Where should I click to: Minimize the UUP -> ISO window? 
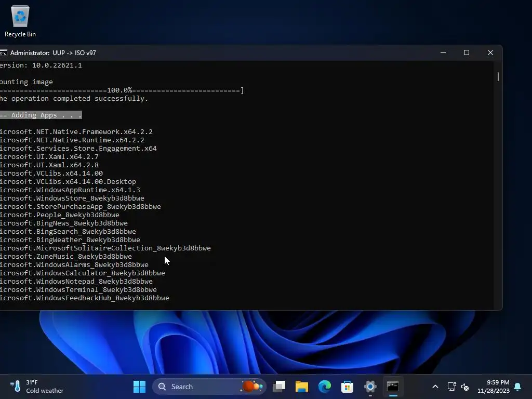(x=443, y=52)
